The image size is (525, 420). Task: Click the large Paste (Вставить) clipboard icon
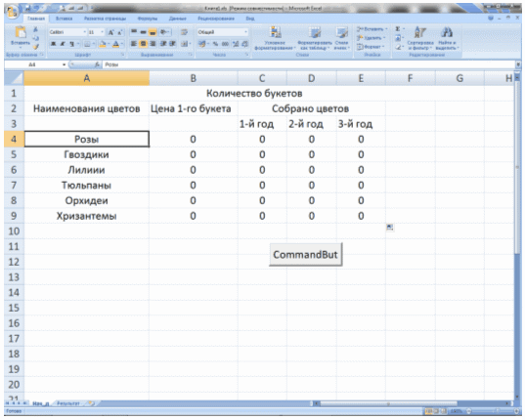(x=21, y=32)
